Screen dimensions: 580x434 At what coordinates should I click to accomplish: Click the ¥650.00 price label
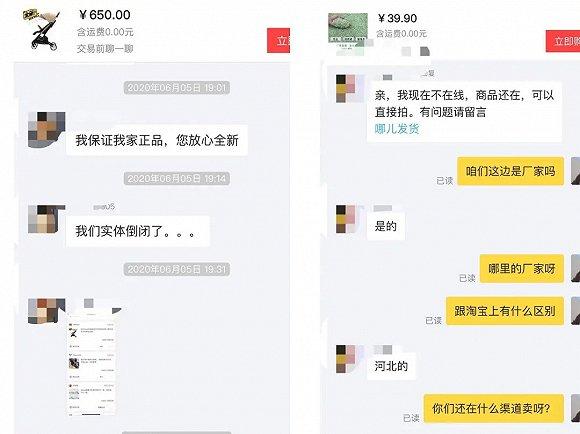point(105,15)
